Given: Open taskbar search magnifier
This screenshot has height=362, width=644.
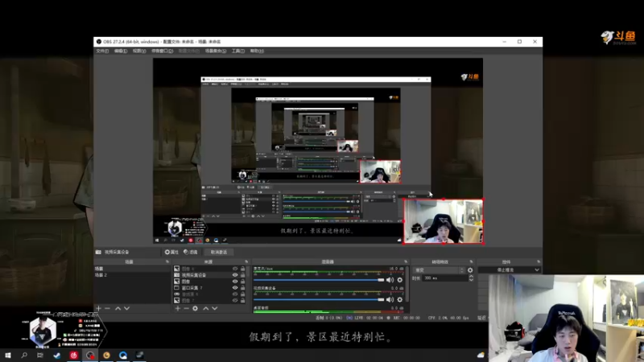Looking at the screenshot, I should [x=24, y=355].
